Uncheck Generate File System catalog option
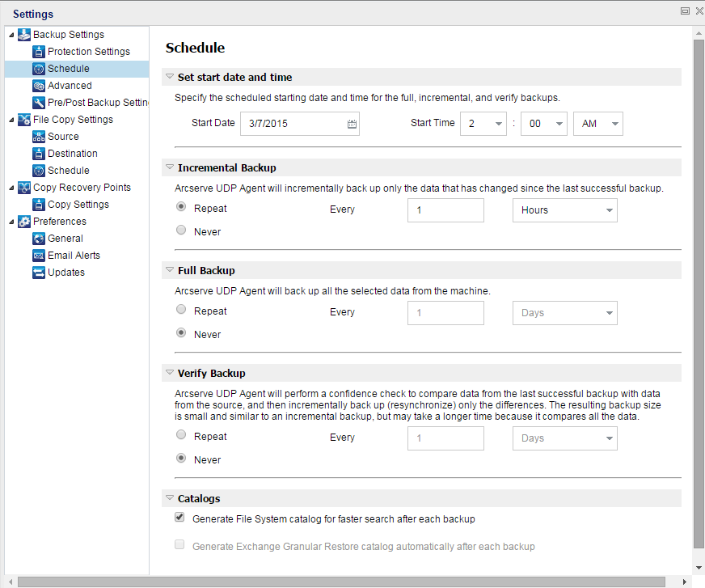705x588 pixels. tap(179, 517)
